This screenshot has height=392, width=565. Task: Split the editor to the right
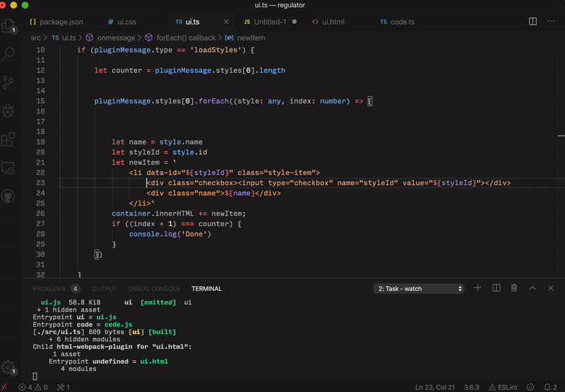pyautogui.click(x=533, y=22)
